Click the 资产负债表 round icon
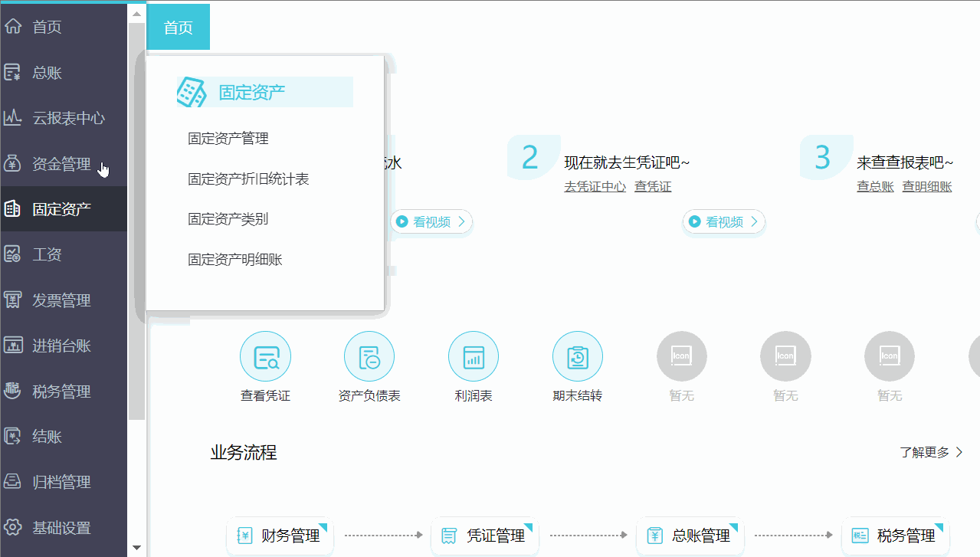Viewport: 980px width, 557px height. tap(369, 356)
